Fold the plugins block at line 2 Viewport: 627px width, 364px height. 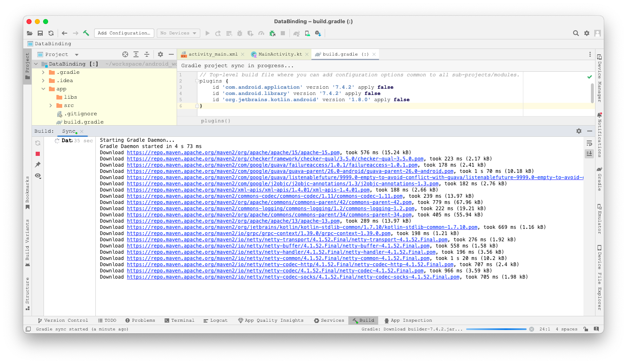(197, 81)
